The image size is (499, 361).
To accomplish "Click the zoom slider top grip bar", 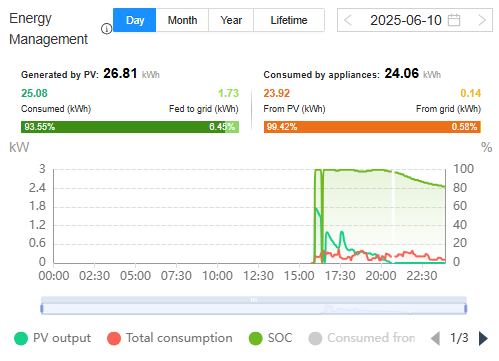I will pyautogui.click(x=254, y=300).
